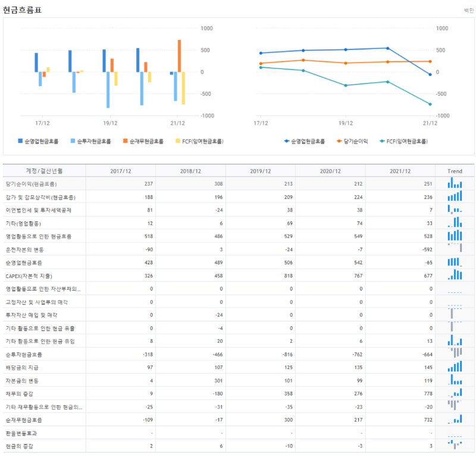The image size is (476, 456).
Task: Open trend sparkline for 채무의 증감 row
Action: click(x=455, y=392)
